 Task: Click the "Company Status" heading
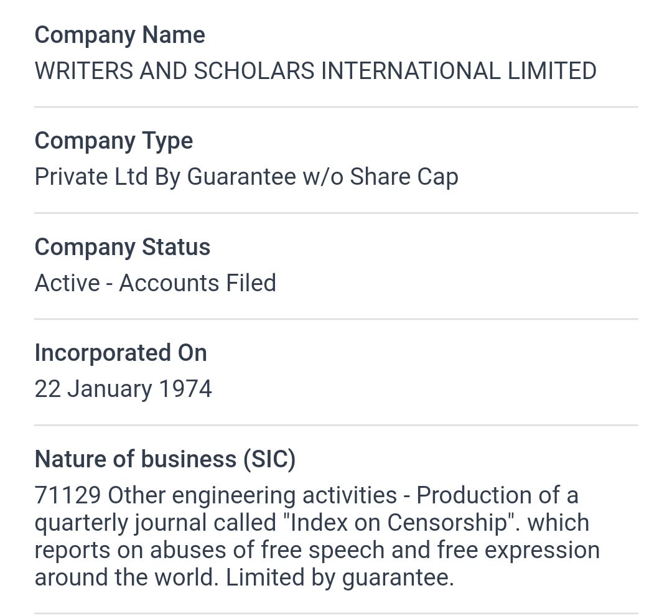tap(122, 247)
